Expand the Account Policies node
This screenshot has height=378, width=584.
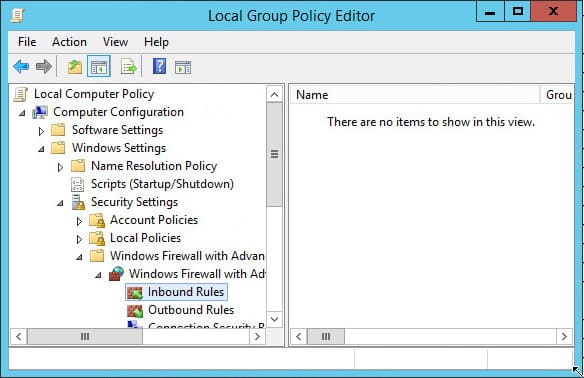click(x=79, y=221)
